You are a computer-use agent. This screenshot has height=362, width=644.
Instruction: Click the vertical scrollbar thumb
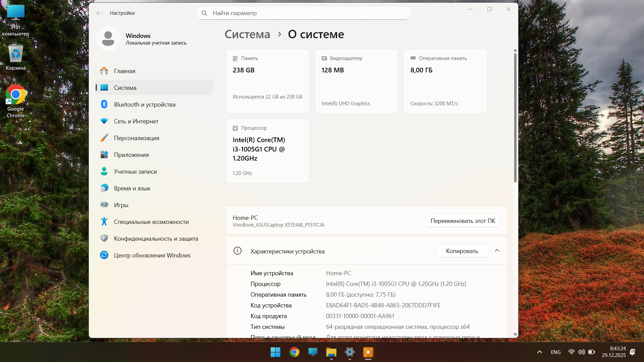pyautogui.click(x=515, y=117)
